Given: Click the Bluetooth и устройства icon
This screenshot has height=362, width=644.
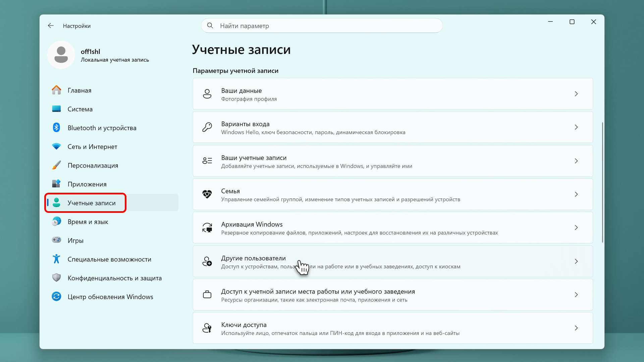Looking at the screenshot, I should pos(56,128).
